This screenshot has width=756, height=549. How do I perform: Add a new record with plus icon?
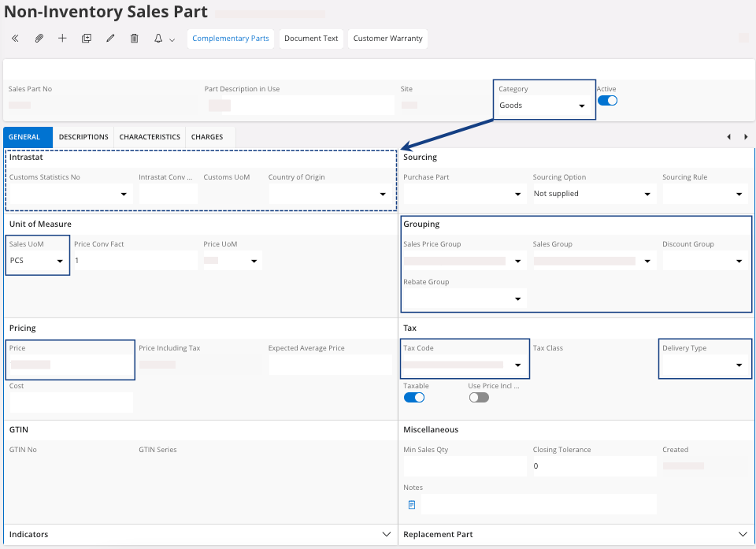(62, 39)
